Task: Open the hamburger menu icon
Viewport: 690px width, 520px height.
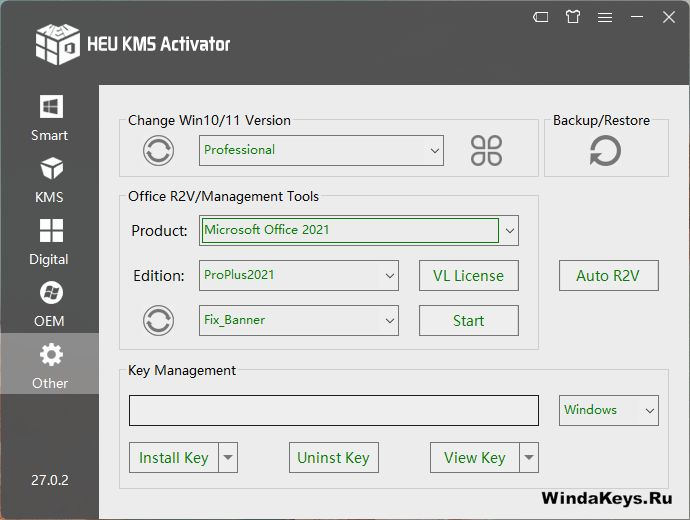Action: 605,17
